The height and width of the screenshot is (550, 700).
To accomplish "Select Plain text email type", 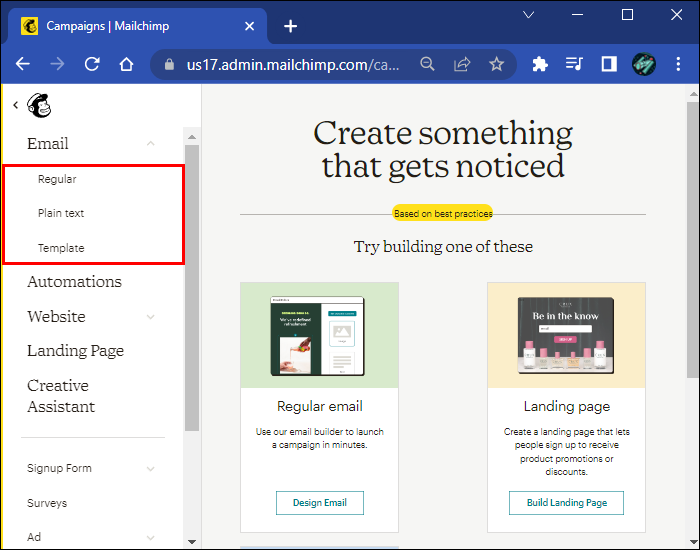I will [x=61, y=213].
